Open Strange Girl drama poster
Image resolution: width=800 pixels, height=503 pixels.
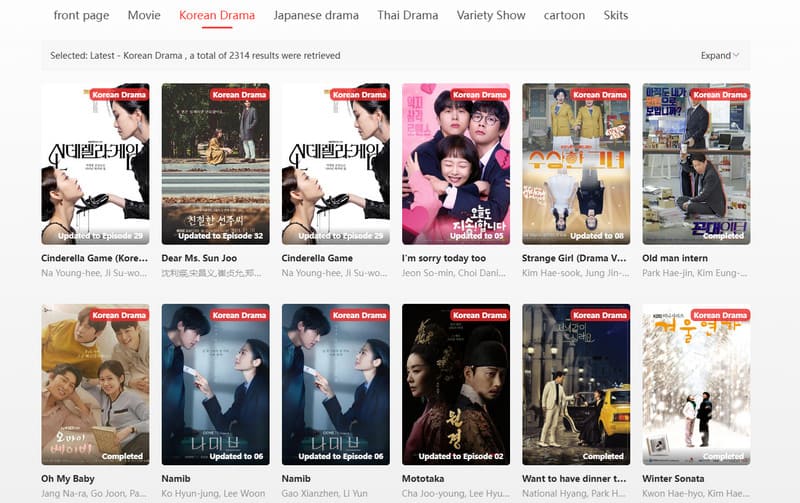point(576,164)
